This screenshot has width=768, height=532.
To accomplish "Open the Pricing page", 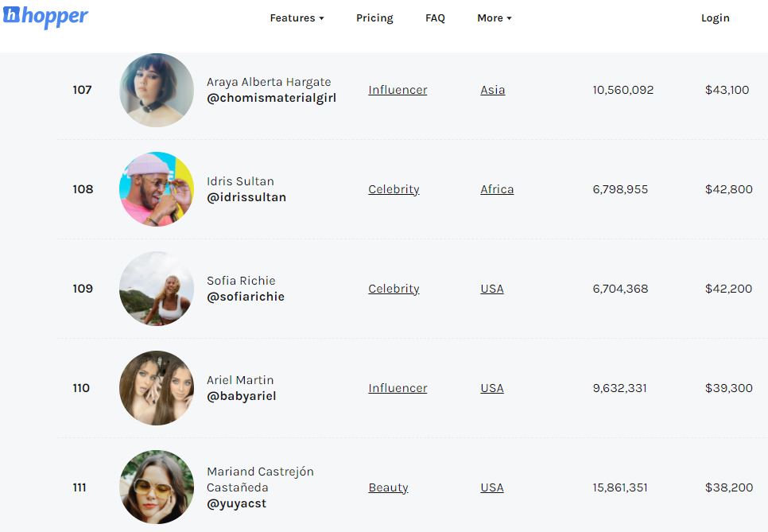I will coord(374,18).
